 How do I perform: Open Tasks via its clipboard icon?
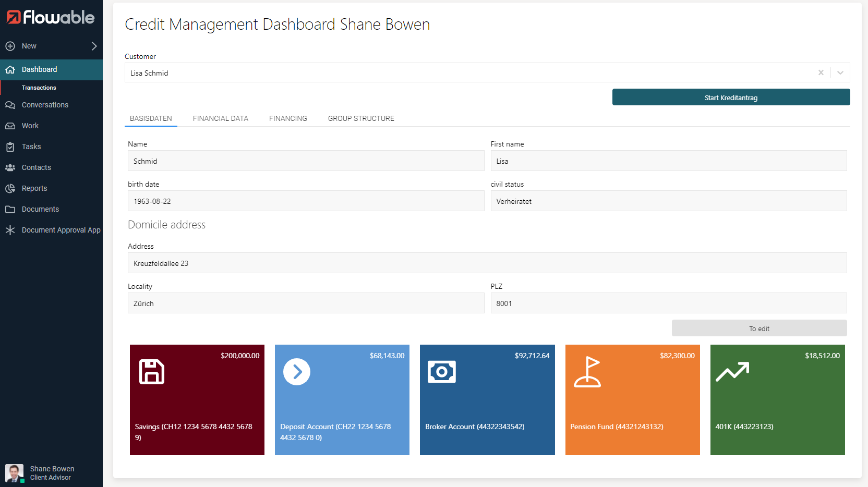10,147
